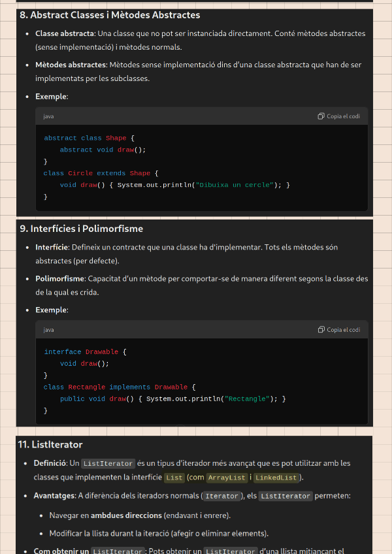Click the inline code 'ArrayList'
The height and width of the screenshot is (554, 392).
pyautogui.click(x=227, y=478)
